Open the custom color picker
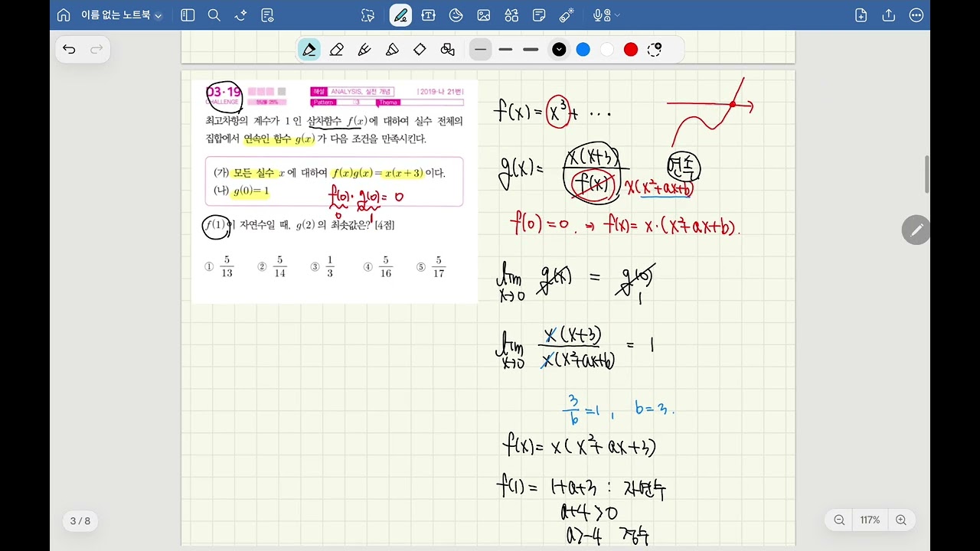Screen dimensions: 980x551 pos(655,50)
